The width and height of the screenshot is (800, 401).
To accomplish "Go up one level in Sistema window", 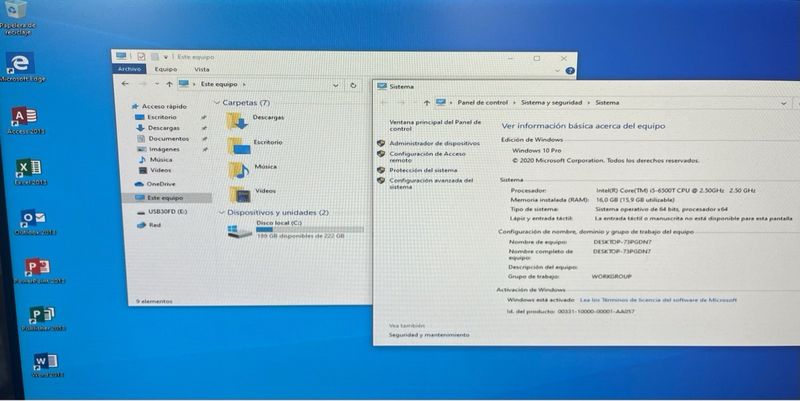I will coord(427,103).
